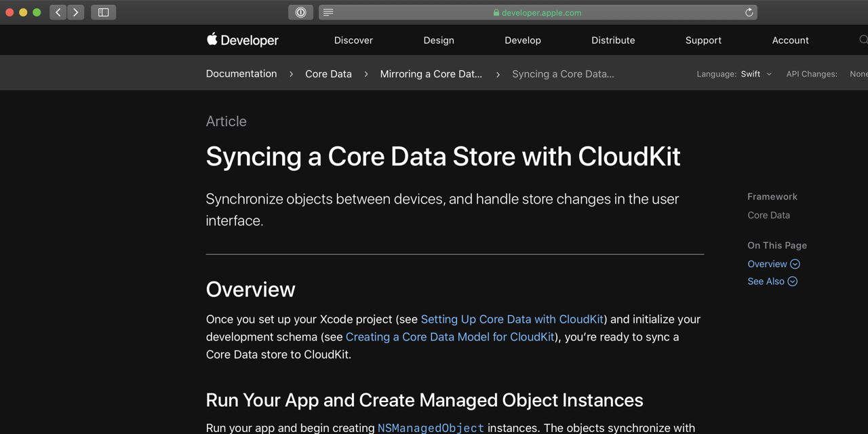Click the Apple Developer logo

(242, 40)
